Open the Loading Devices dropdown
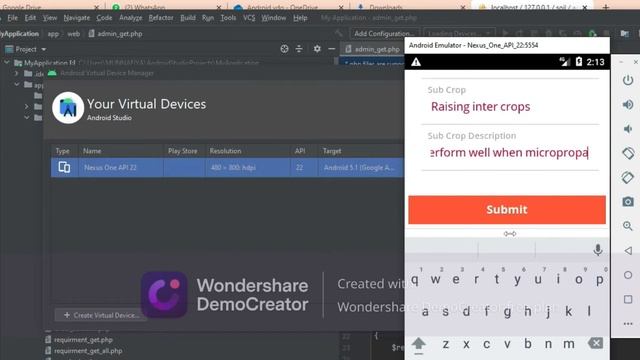 [x=459, y=33]
